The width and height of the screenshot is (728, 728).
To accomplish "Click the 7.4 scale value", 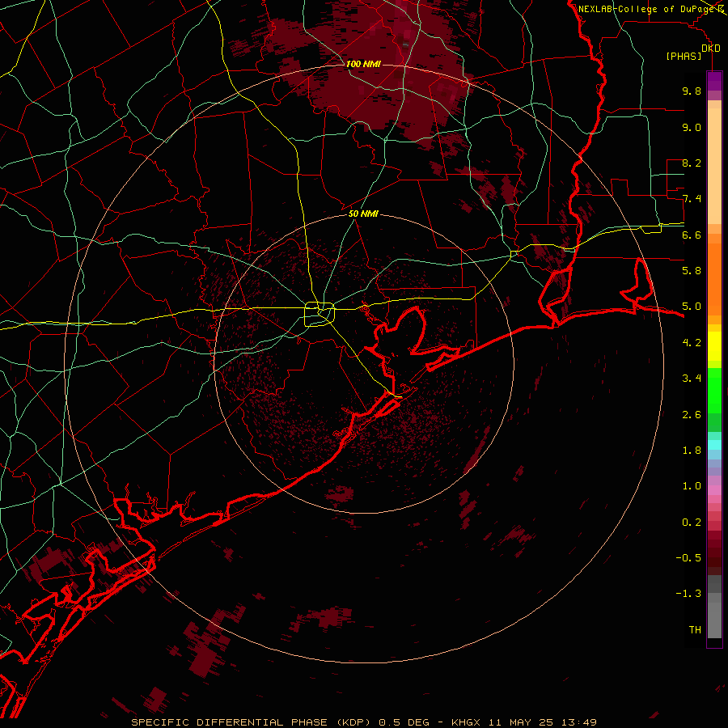I will [692, 199].
